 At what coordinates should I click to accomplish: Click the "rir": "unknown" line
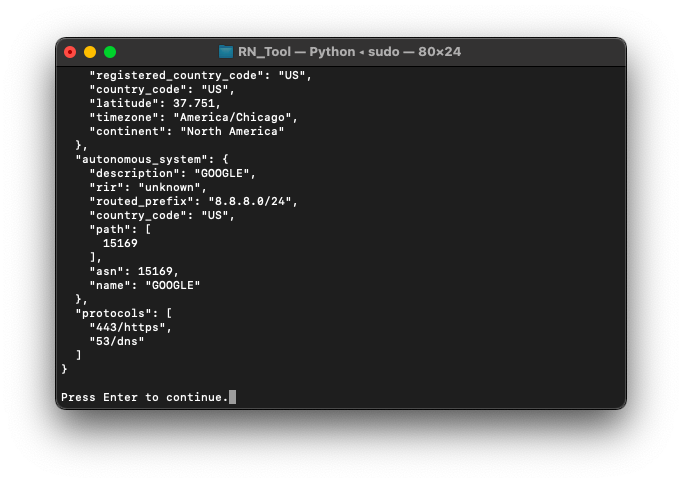pyautogui.click(x=148, y=188)
